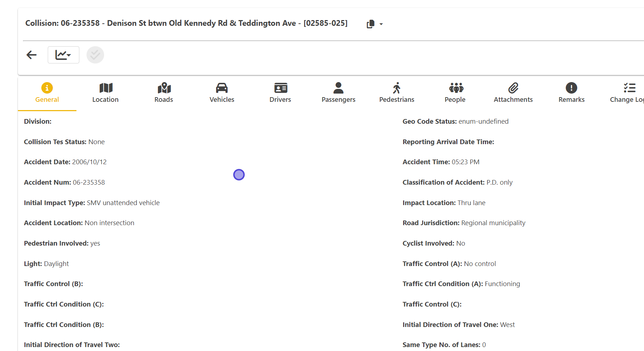
Task: Open the Change Log tab
Action: pos(627,93)
